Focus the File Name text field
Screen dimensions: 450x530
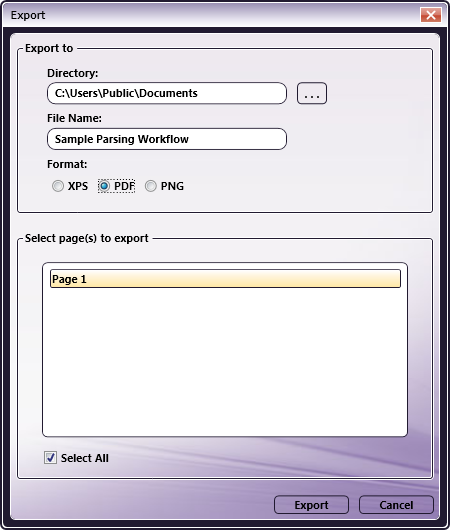tap(167, 139)
